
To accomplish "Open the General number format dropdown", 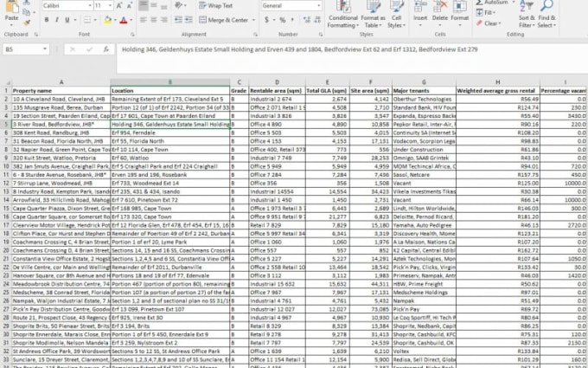I will tap(319, 6).
